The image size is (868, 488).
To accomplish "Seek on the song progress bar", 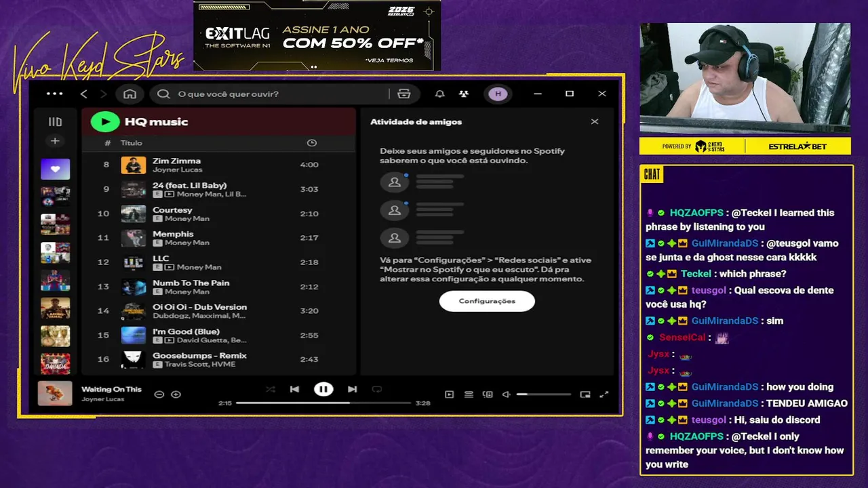I will (x=323, y=403).
